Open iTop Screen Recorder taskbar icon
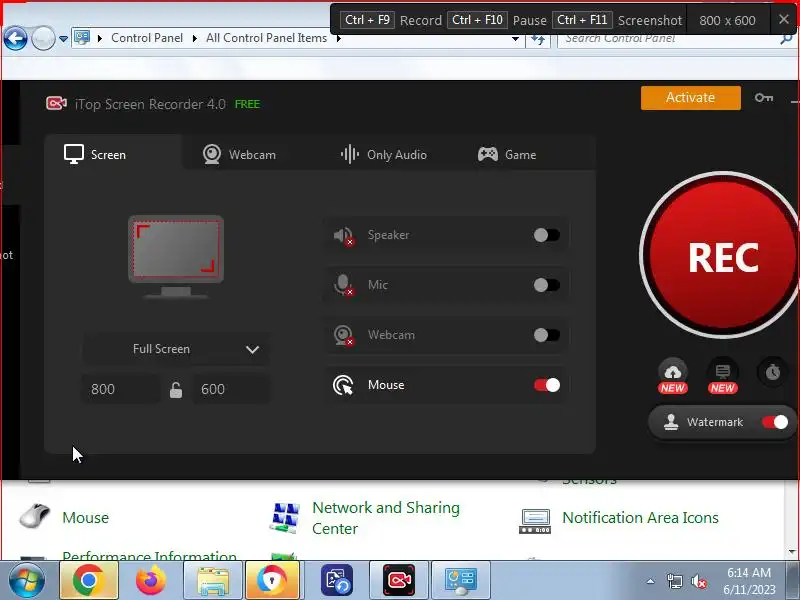The width and height of the screenshot is (800, 600). (x=399, y=581)
